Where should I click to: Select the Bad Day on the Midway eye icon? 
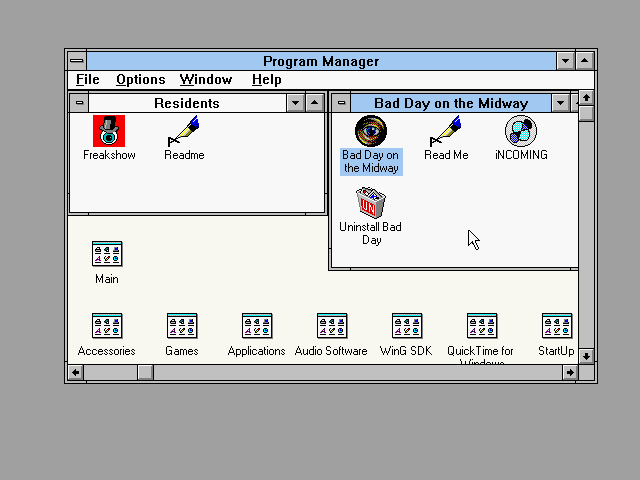[371, 131]
